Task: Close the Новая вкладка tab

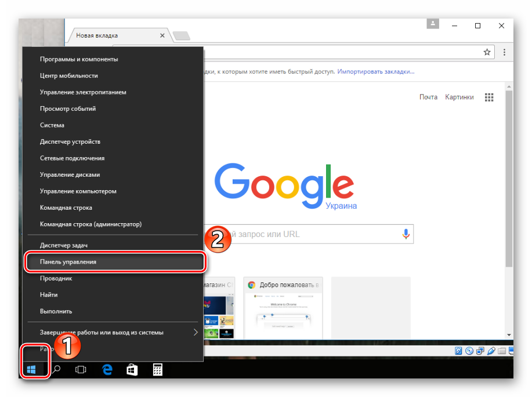Action: point(162,35)
